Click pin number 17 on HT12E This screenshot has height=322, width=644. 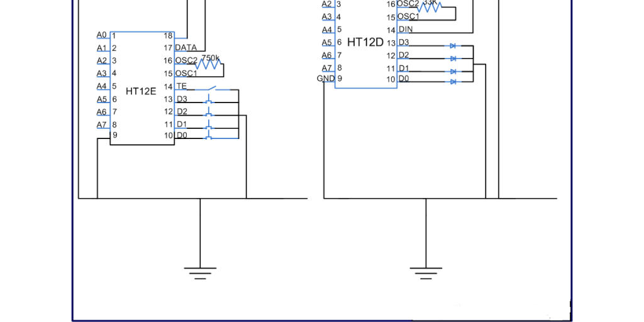(168, 48)
